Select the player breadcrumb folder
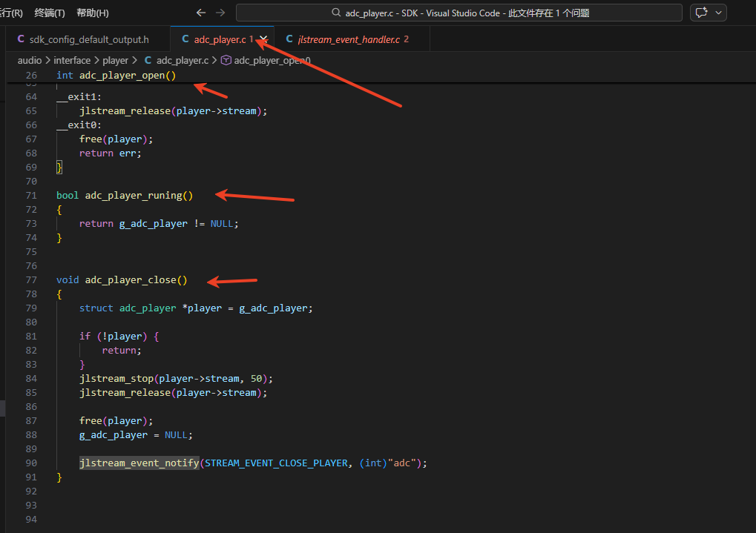 coord(115,60)
